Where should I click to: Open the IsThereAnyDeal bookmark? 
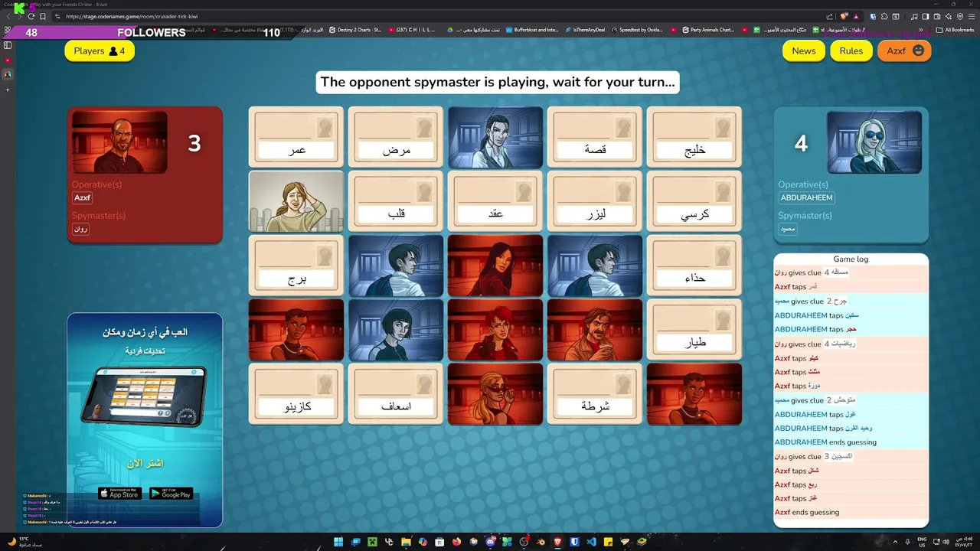pos(584,30)
